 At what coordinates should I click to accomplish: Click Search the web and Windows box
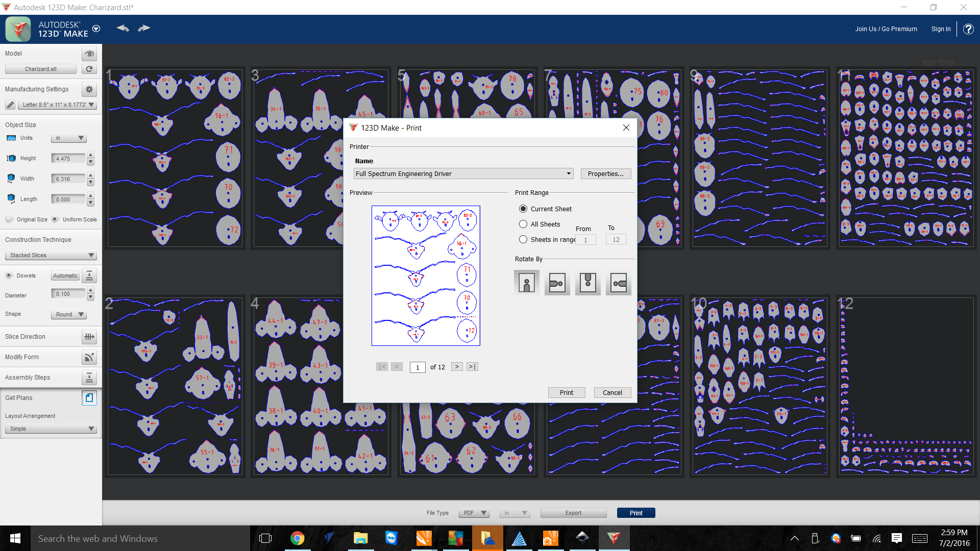pyautogui.click(x=140, y=538)
